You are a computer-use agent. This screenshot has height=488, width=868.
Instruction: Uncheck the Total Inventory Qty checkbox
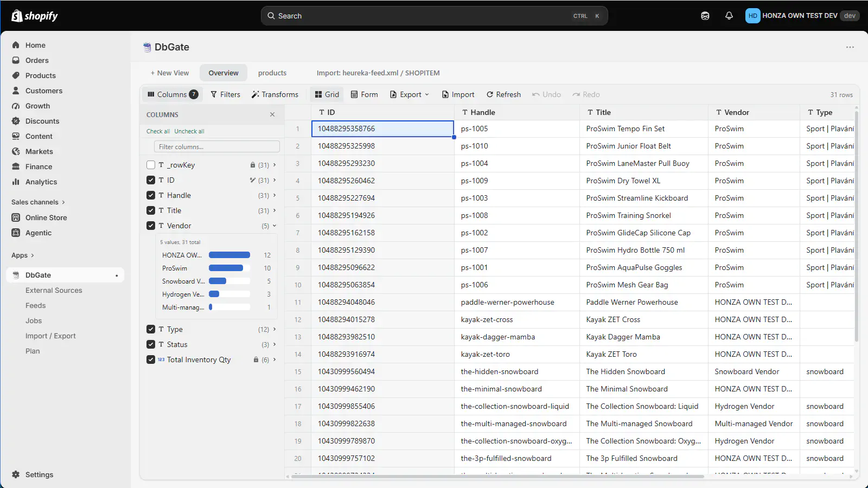click(151, 359)
